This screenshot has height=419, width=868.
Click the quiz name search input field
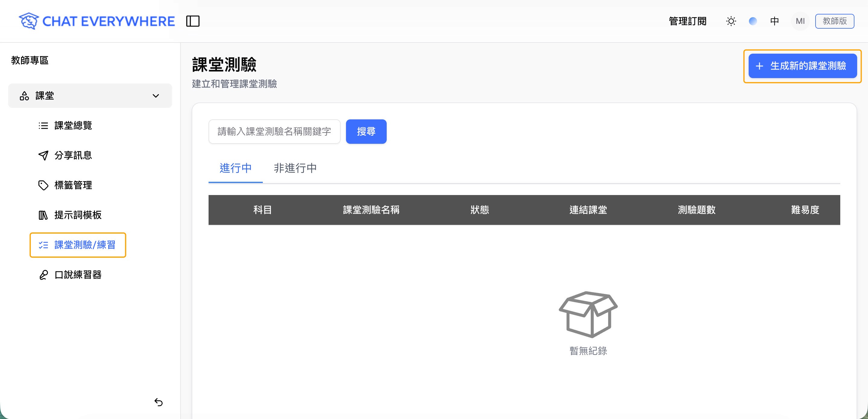coord(274,131)
